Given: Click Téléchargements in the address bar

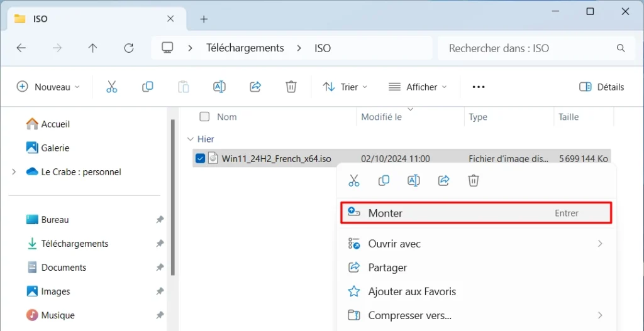Looking at the screenshot, I should 245,48.
